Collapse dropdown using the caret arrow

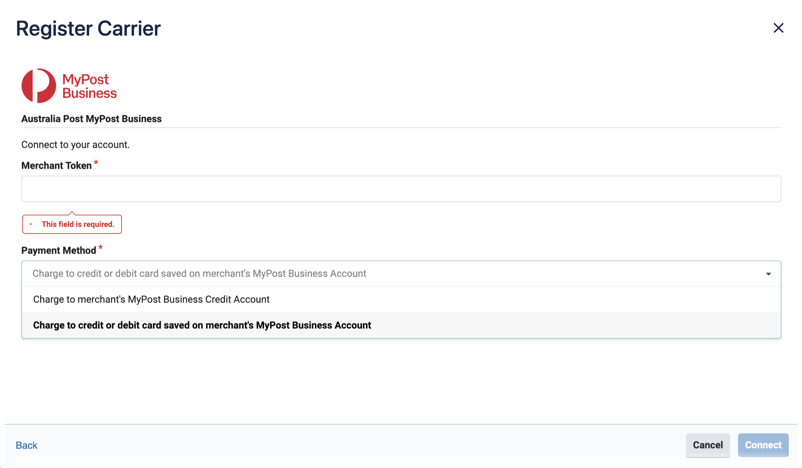pos(768,274)
